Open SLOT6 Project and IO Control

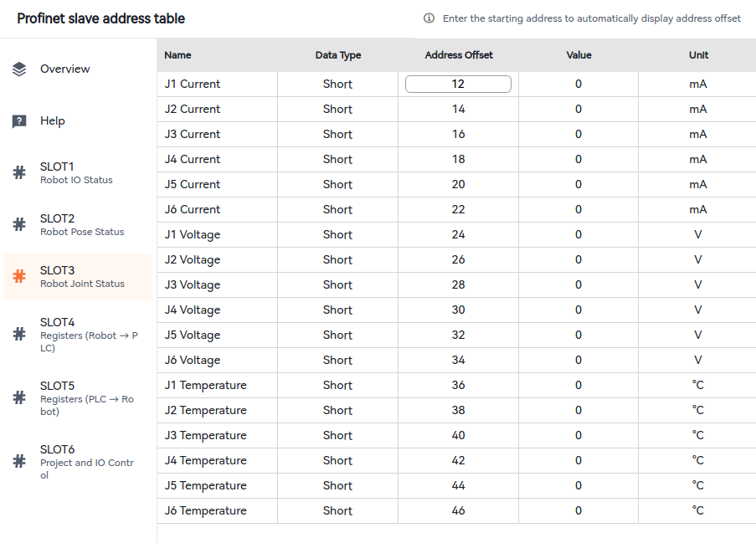[86, 462]
